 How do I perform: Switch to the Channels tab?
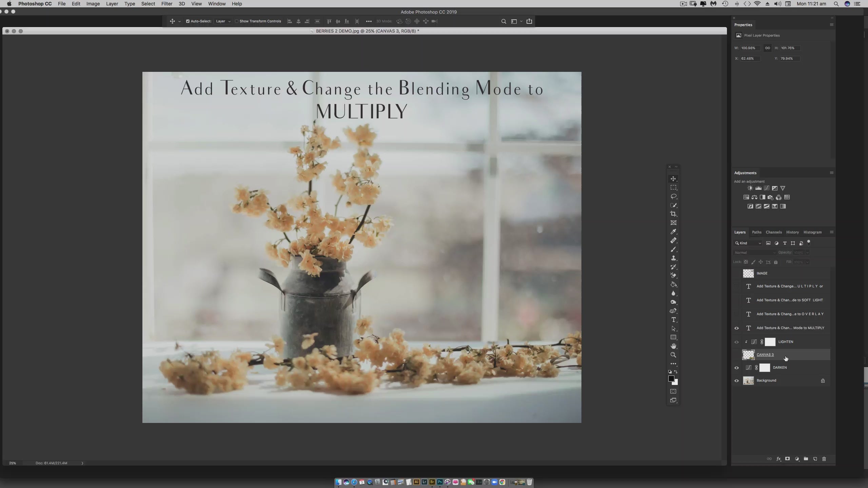773,232
